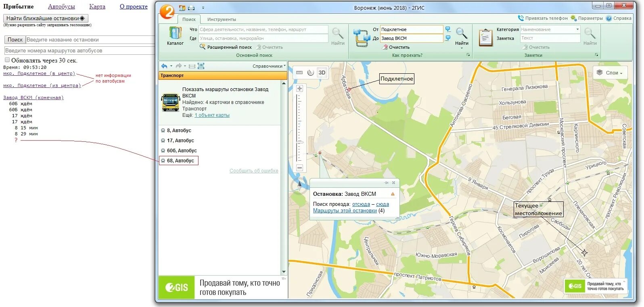
Task: Click Найти ближайшие остановки button
Action: pyautogui.click(x=46, y=19)
